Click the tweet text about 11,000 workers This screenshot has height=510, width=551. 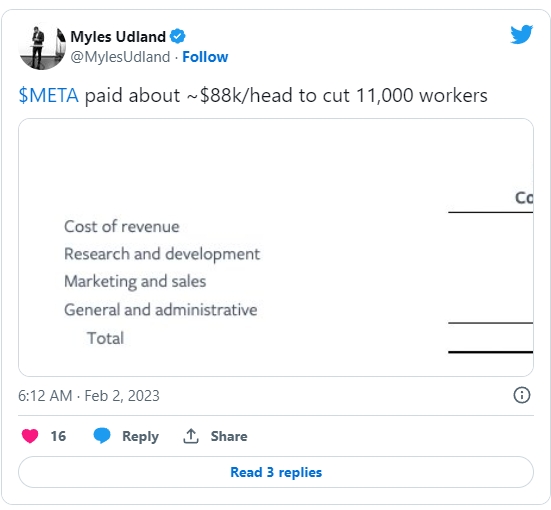tap(253, 96)
